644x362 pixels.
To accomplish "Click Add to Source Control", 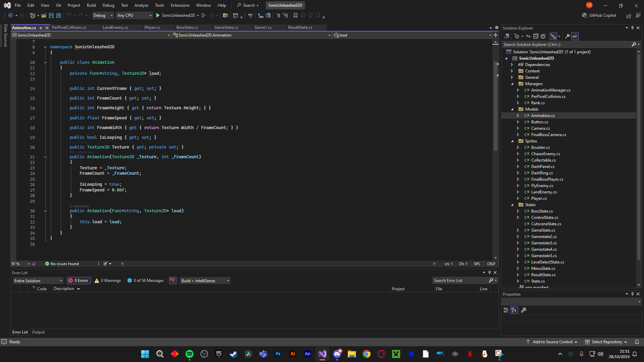I will tap(552, 342).
